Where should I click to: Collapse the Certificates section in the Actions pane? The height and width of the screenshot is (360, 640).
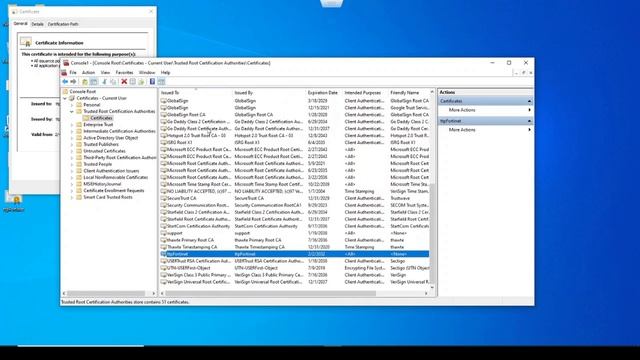pyautogui.click(x=529, y=101)
